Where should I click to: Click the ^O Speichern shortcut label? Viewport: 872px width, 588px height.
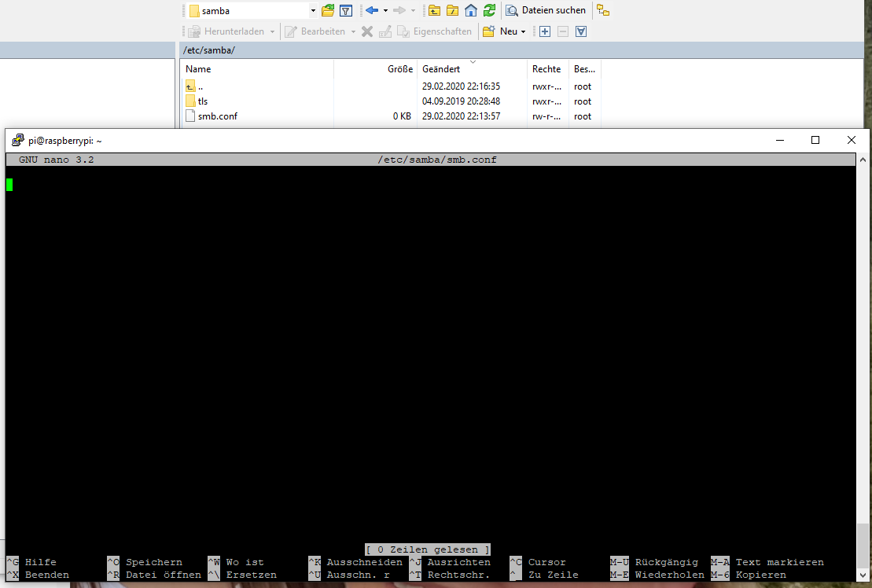(x=145, y=562)
